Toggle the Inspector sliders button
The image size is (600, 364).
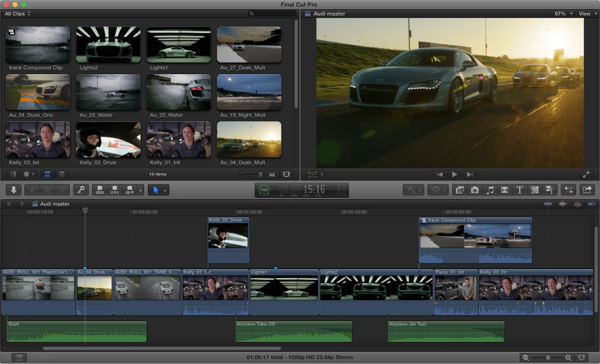[x=568, y=190]
